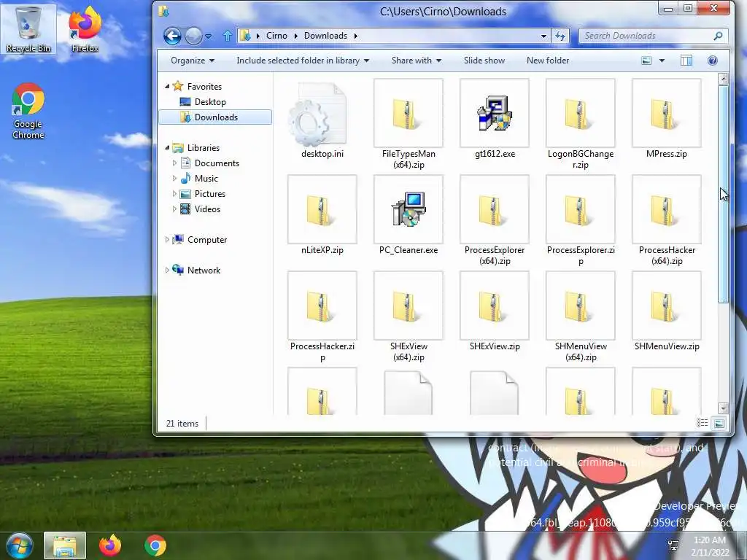Select the gt1612.exe installer icon
747x560 pixels.
(x=495, y=114)
